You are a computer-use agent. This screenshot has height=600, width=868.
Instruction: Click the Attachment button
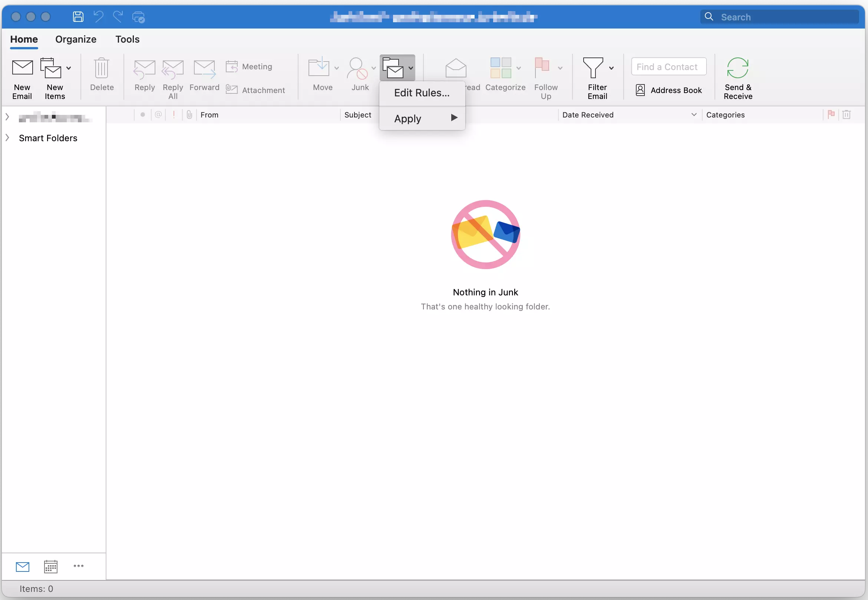(x=255, y=90)
